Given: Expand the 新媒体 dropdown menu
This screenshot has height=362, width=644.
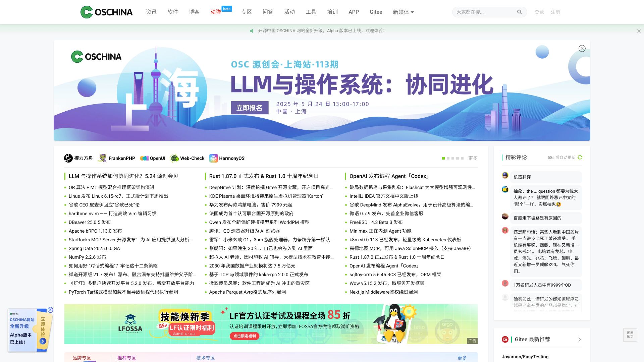Looking at the screenshot, I should (x=404, y=12).
